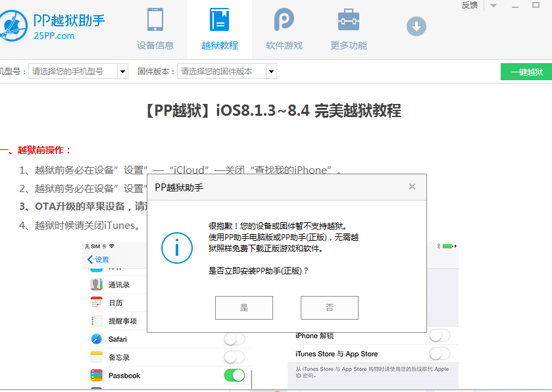This screenshot has width=552, height=392.
Task: Click the 4、越狱时候请关闭iTunes text
Action: pyautogui.click(x=80, y=225)
